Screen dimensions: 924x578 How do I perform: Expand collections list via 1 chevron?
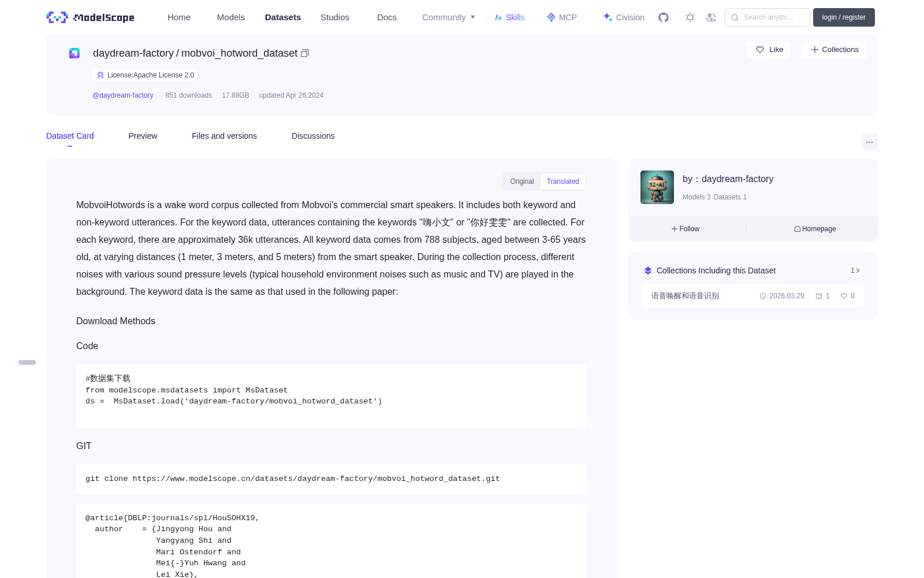point(855,271)
